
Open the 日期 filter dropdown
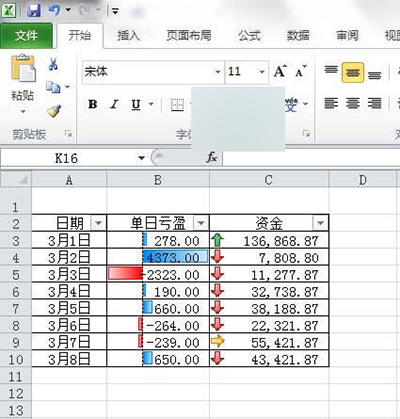point(98,223)
